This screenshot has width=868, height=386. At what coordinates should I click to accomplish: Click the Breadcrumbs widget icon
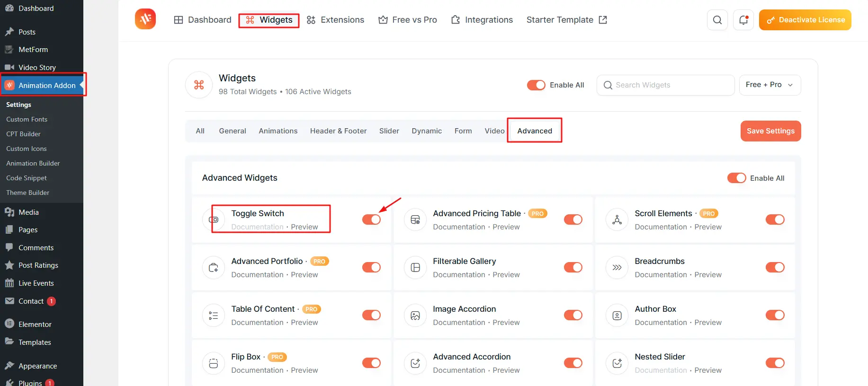pyautogui.click(x=617, y=267)
